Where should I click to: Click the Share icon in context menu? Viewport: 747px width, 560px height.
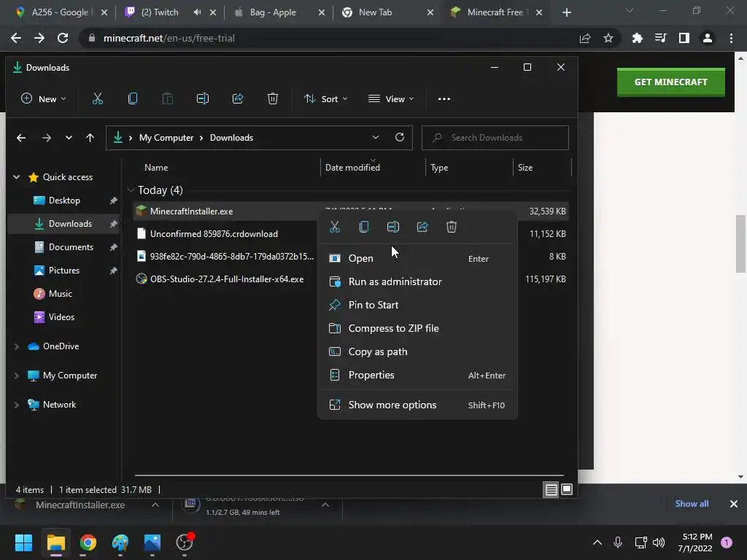[422, 227]
